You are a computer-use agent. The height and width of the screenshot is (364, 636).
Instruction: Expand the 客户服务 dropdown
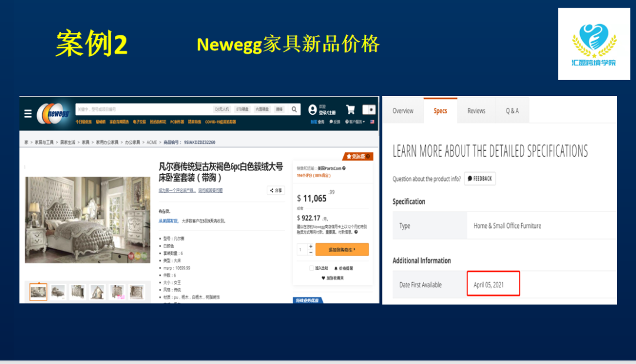[x=355, y=122]
